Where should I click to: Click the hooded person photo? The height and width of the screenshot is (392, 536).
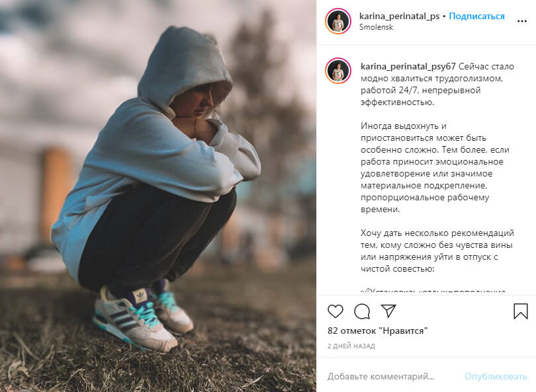[x=158, y=196]
